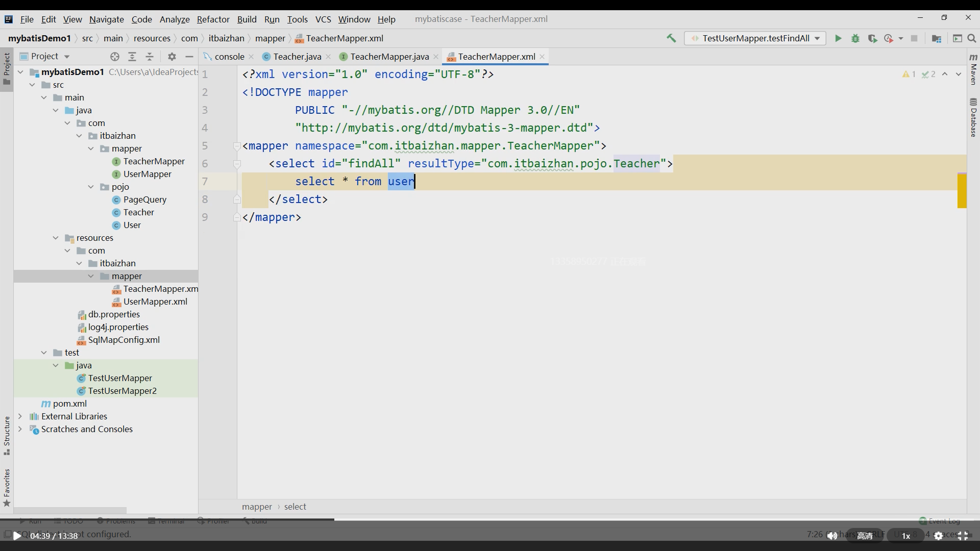Screen dimensions: 980x551
Task: Collapse the test folder
Action: 44,353
